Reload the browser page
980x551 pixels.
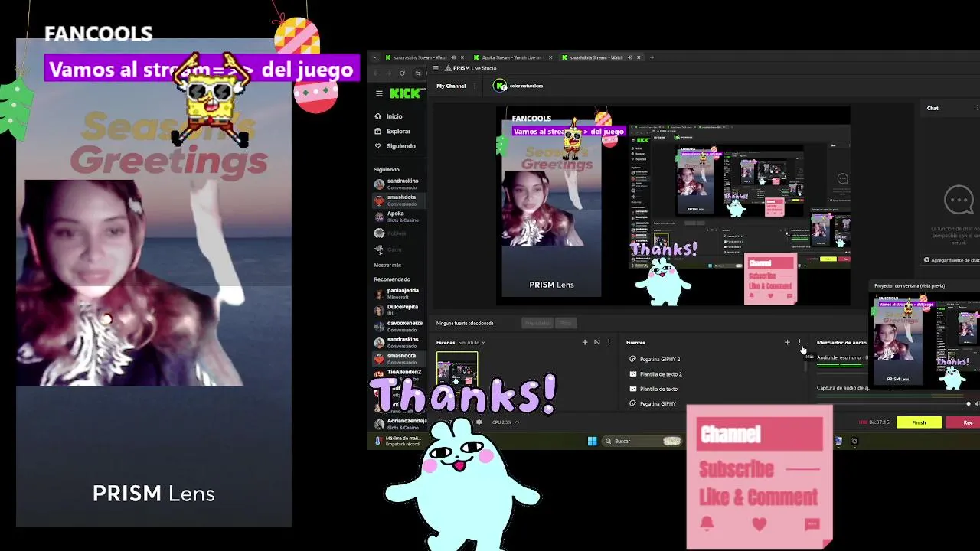pos(402,73)
